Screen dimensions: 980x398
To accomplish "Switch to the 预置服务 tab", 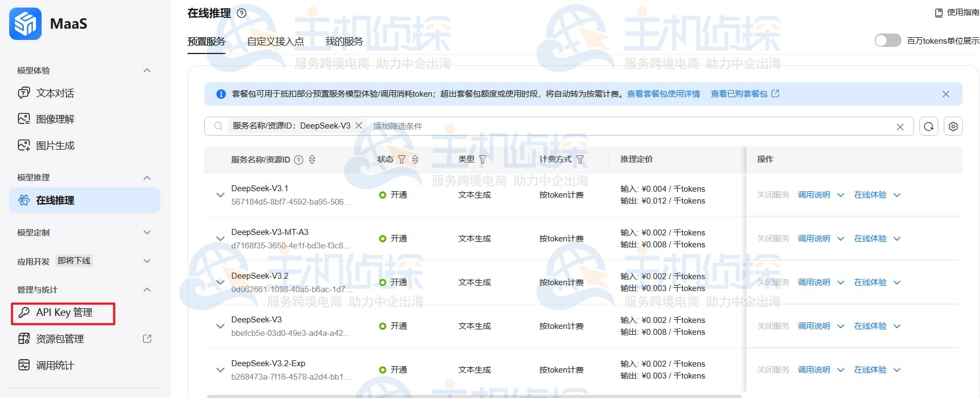I will point(206,42).
